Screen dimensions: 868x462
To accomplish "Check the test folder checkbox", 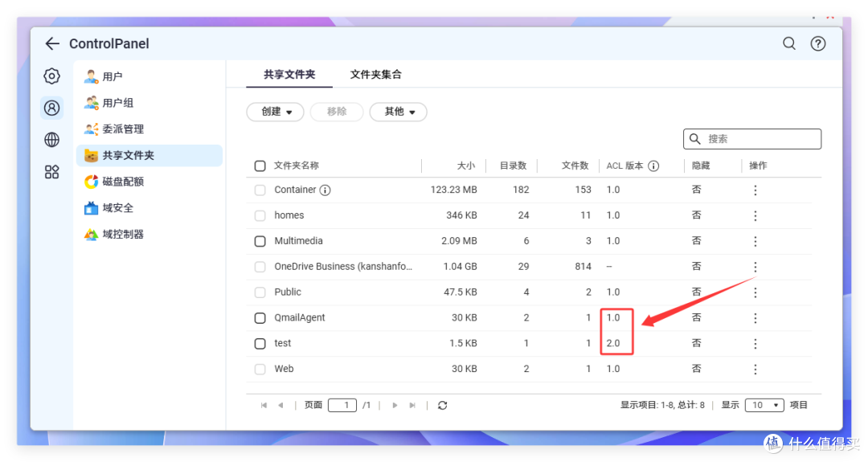I will (260, 344).
